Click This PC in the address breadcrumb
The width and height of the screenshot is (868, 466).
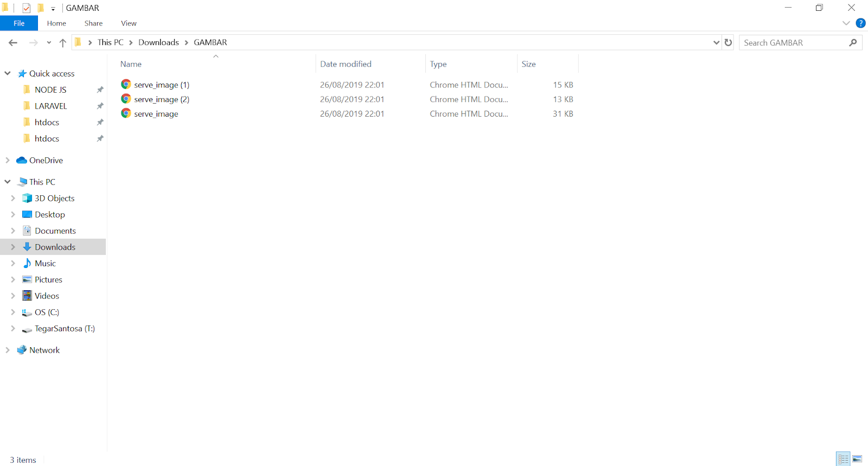111,42
